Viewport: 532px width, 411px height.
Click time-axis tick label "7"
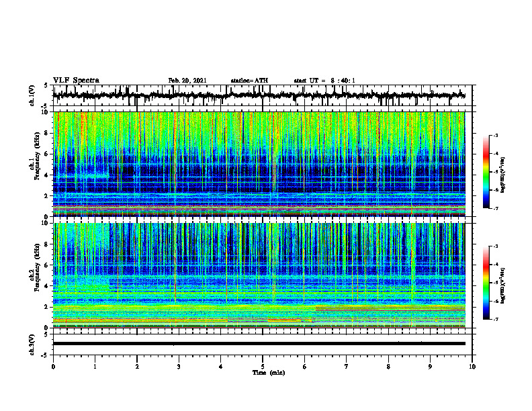coord(347,367)
